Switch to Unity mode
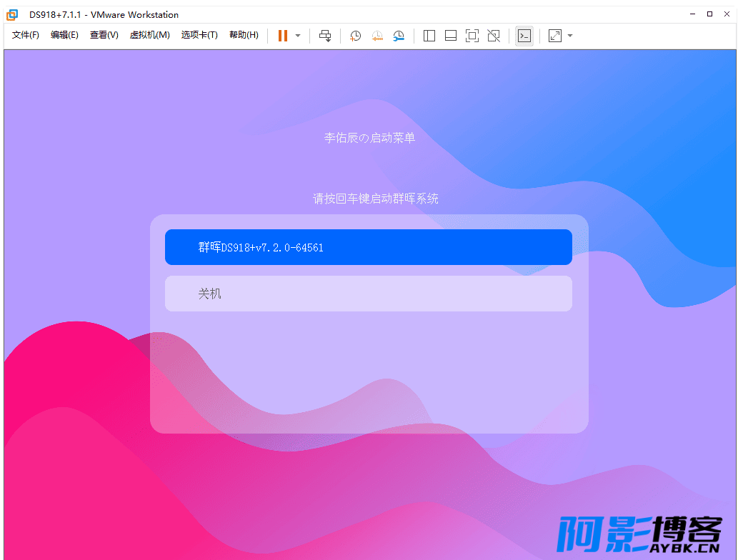 (x=494, y=36)
